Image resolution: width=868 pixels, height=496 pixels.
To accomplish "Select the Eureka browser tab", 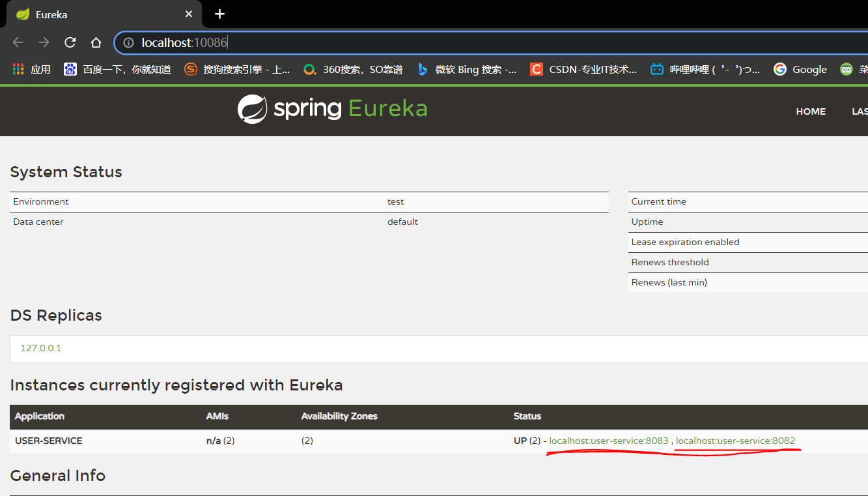I will 104,14.
